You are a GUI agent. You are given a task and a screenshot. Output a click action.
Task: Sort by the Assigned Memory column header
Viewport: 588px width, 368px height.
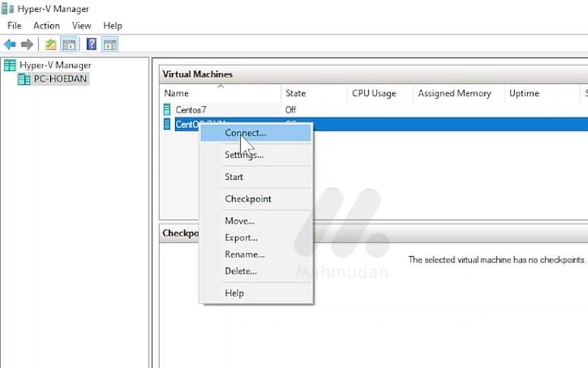(x=454, y=93)
